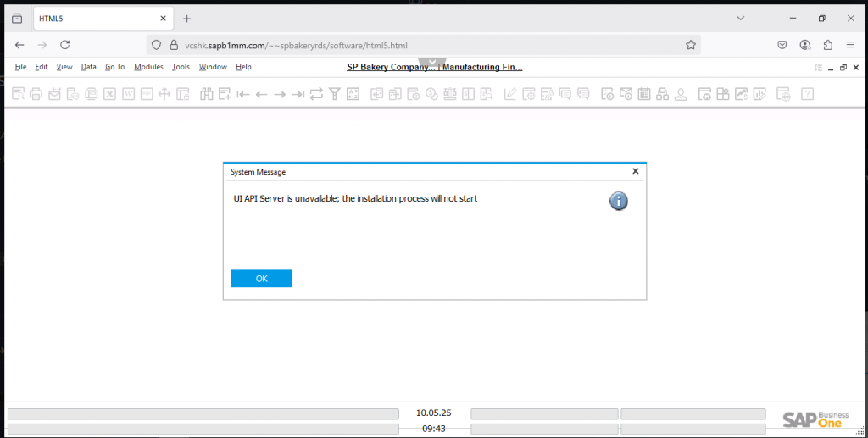The image size is (868, 438).
Task: Click the Export to Excel icon
Action: pos(109,95)
